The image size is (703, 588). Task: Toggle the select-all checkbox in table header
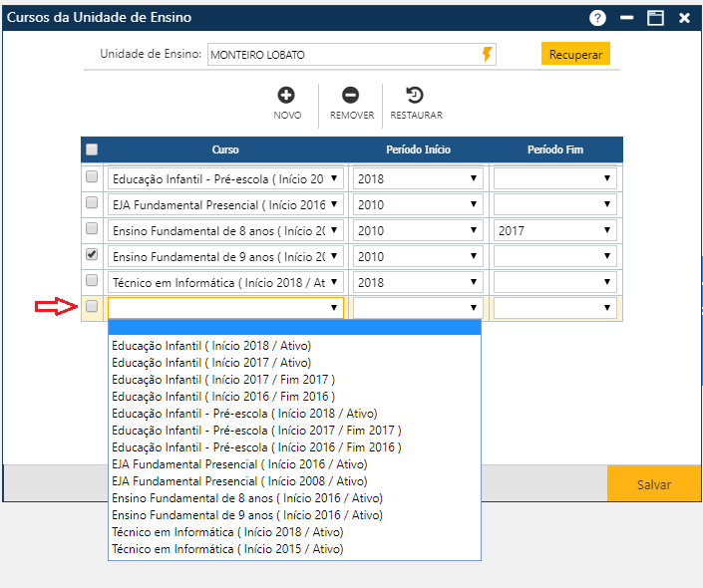92,150
